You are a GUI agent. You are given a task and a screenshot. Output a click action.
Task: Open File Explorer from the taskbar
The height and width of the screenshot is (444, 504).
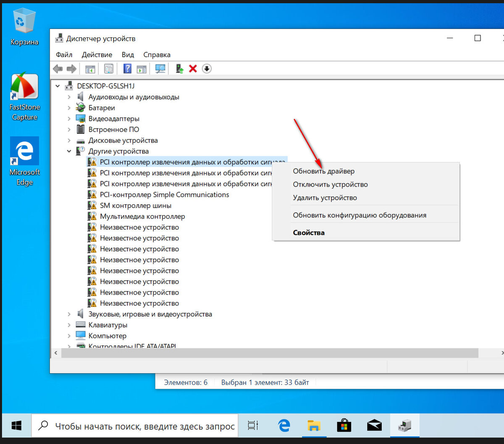click(x=314, y=426)
